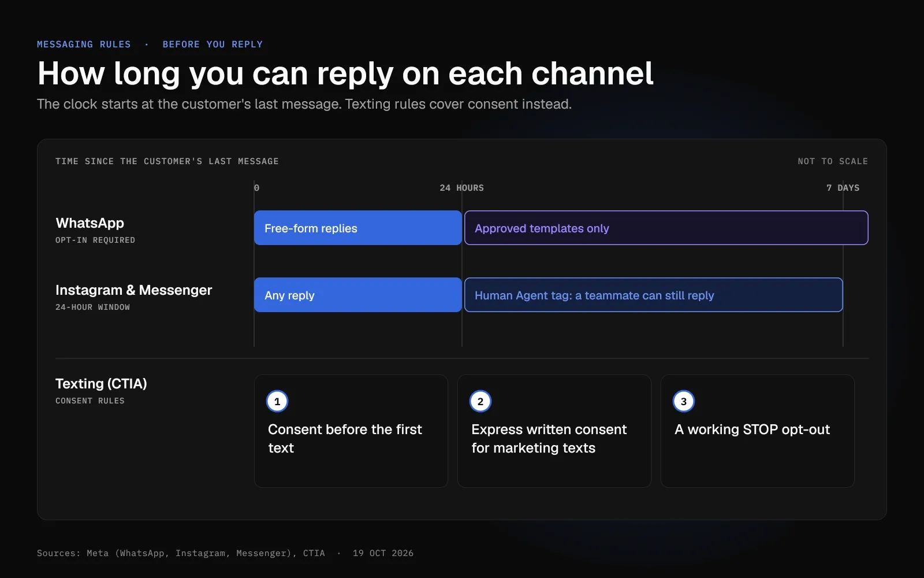Click the TIME SINCE THE CUSTOMER'S LAST MESSAGE label

167,161
